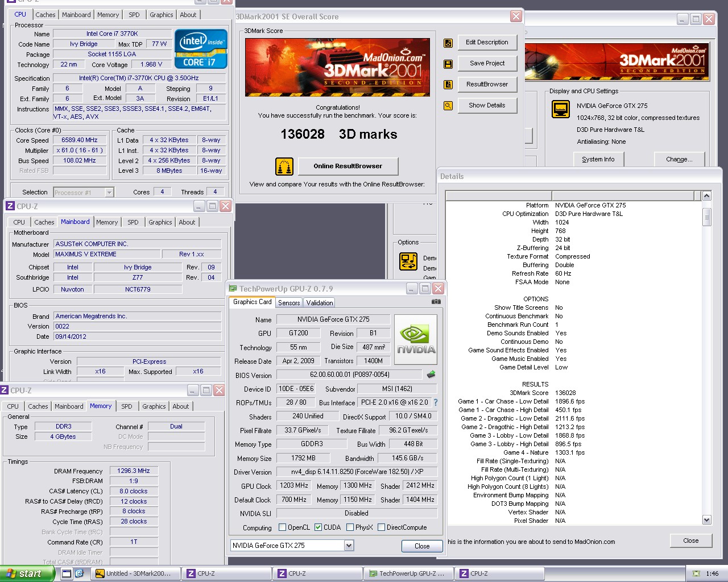
Task: Toggle the DirectCompute checkbox
Action: pyautogui.click(x=381, y=527)
